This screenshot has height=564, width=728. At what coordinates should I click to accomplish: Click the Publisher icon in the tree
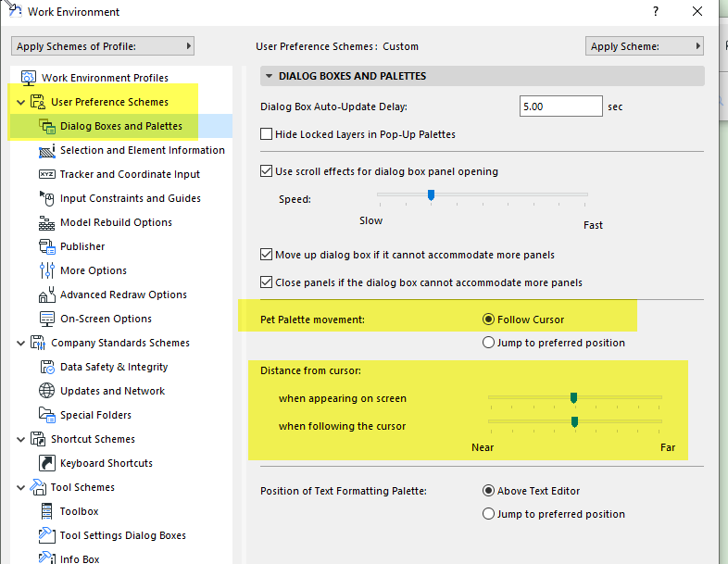46,246
